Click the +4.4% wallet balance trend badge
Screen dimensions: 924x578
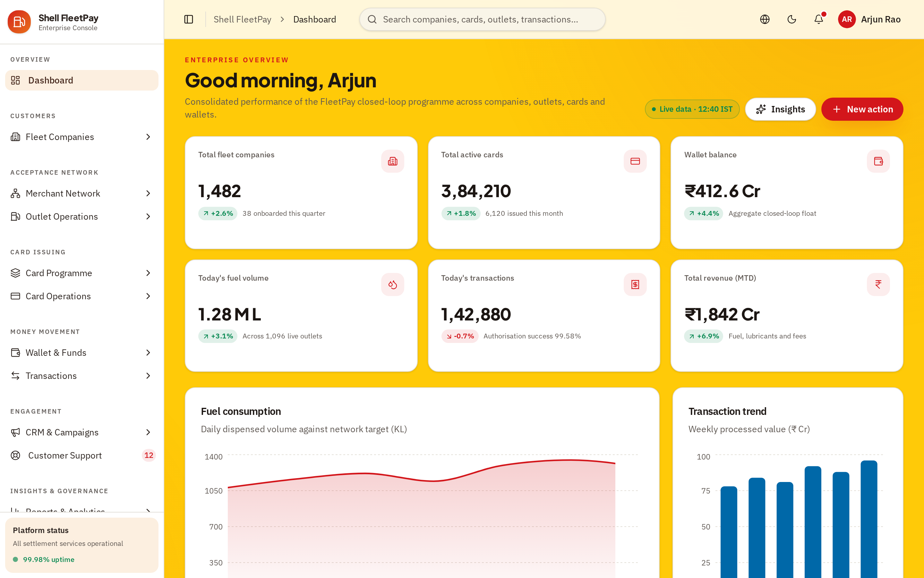coord(703,213)
